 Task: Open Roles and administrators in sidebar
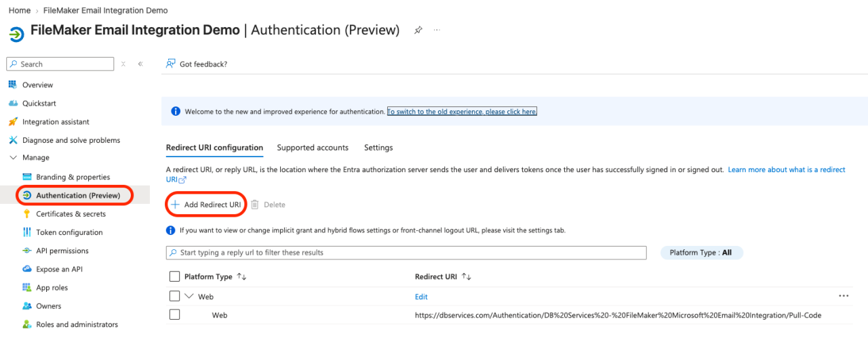[x=77, y=324]
